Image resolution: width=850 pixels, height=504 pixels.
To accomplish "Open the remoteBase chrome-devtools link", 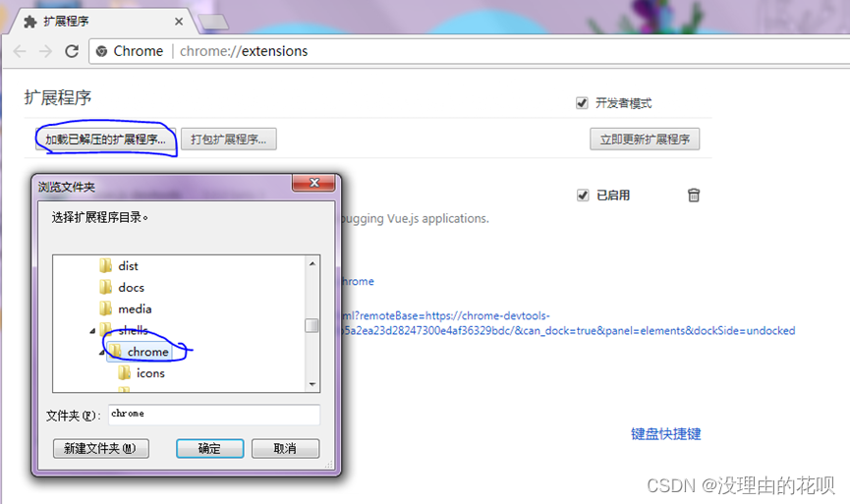I will click(566, 323).
